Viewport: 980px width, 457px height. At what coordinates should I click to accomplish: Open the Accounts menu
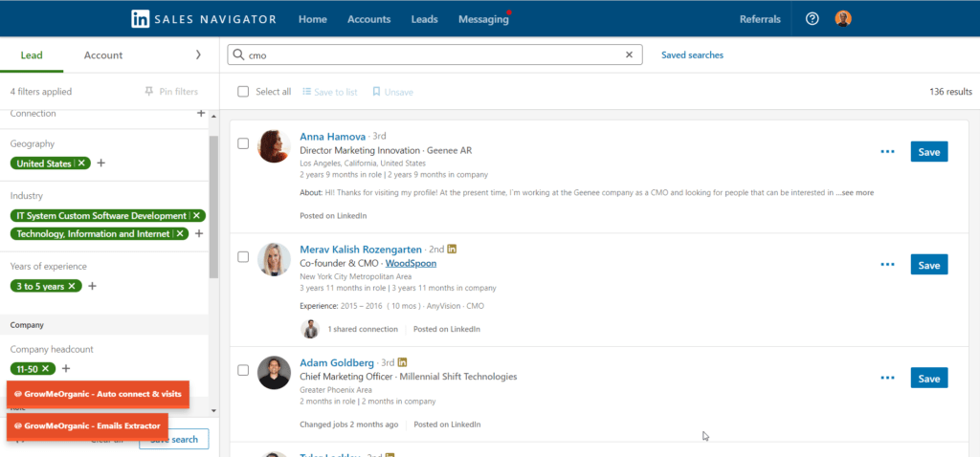pyautogui.click(x=368, y=19)
